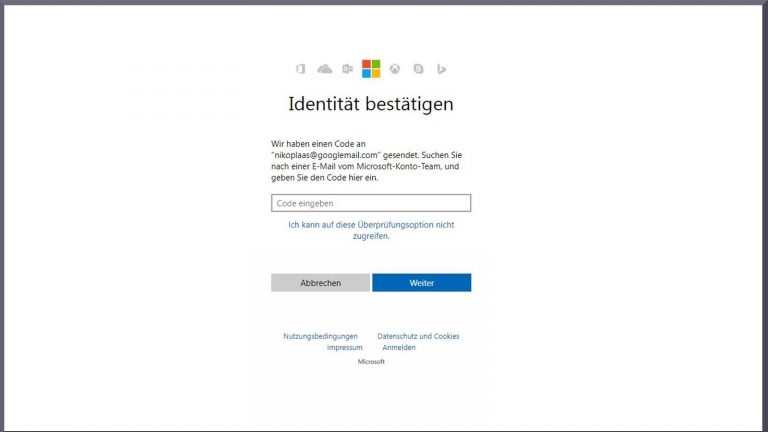This screenshot has height=432, width=768.
Task: Click the Office icon in the header
Action: [x=300, y=69]
